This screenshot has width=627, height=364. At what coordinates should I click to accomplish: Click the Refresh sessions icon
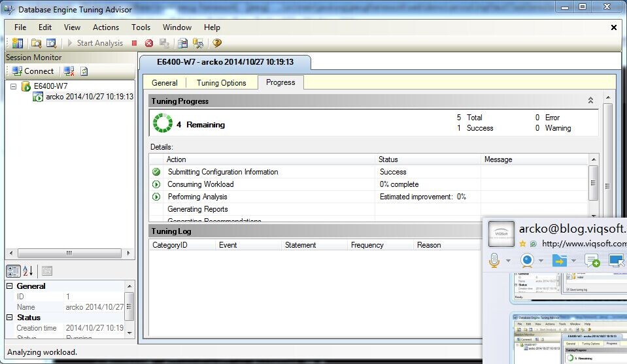[x=84, y=71]
